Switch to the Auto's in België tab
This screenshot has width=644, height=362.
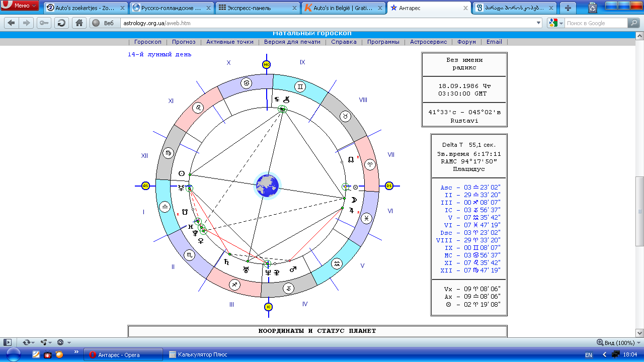(344, 8)
